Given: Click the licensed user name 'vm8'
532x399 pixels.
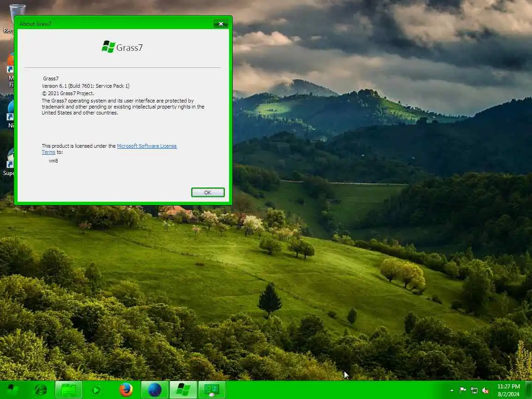Looking at the screenshot, I should pos(53,161).
